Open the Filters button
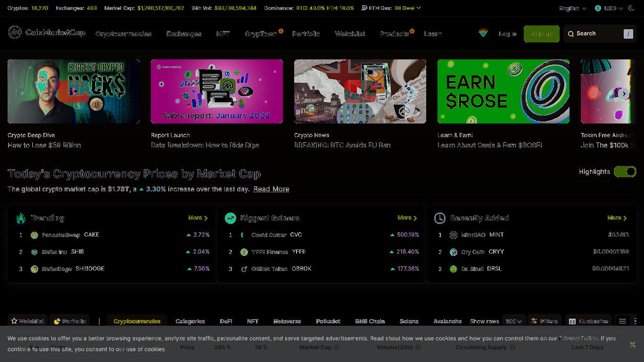Viewport: 644px width, 362px height. [x=545, y=321]
